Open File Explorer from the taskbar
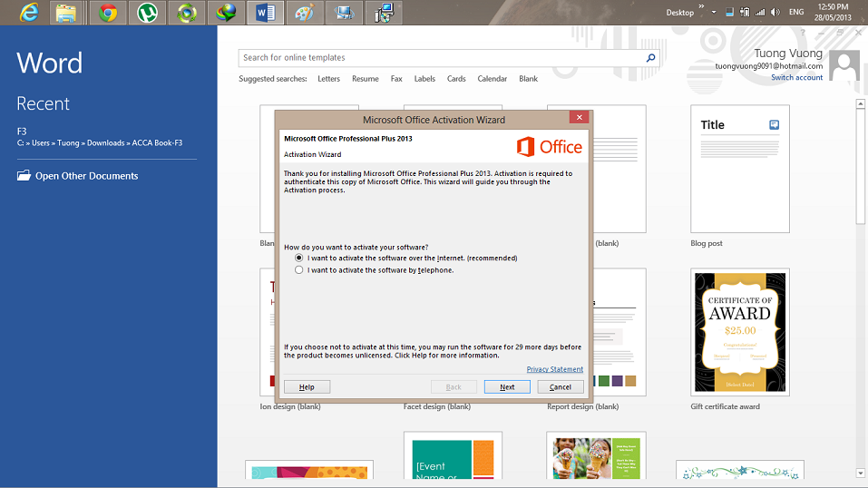The height and width of the screenshot is (488, 868). pos(66,12)
